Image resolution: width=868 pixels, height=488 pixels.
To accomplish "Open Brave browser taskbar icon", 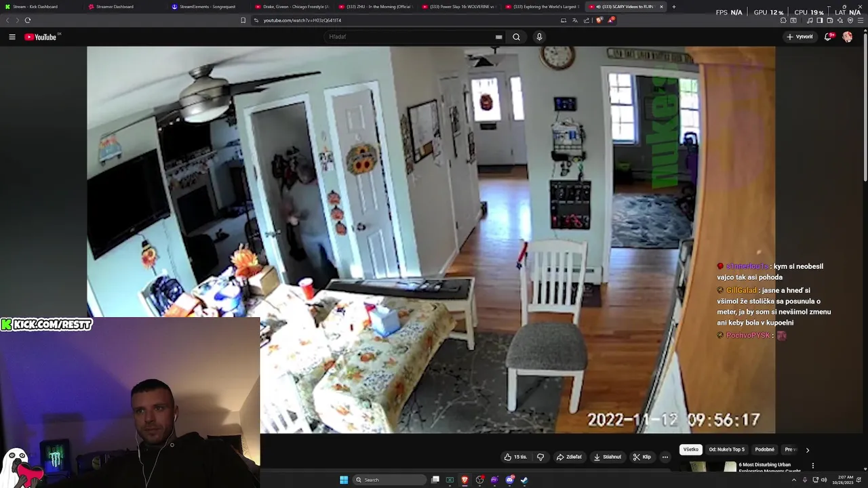I will (465, 480).
